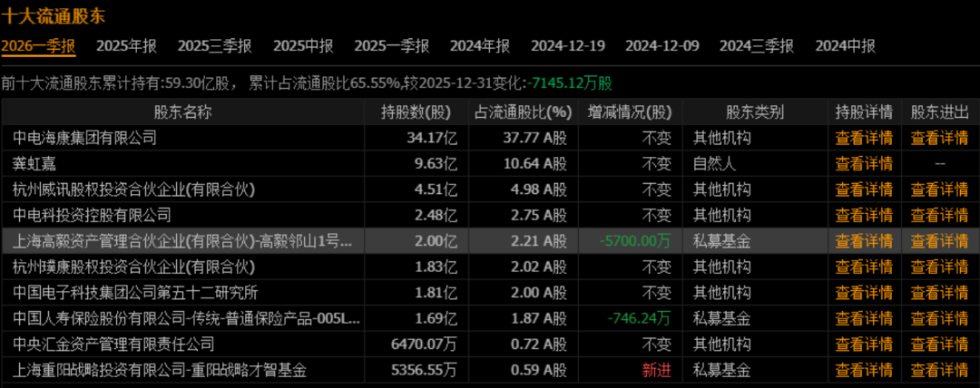980x388 pixels.
Task: Open the 2025一季报 tab
Action: coord(392,45)
